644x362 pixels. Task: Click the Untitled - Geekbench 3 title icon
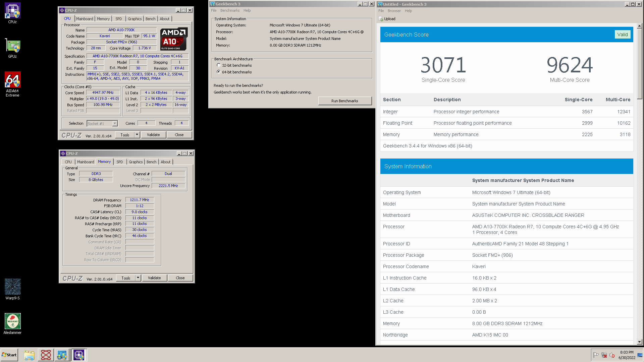(x=380, y=4)
